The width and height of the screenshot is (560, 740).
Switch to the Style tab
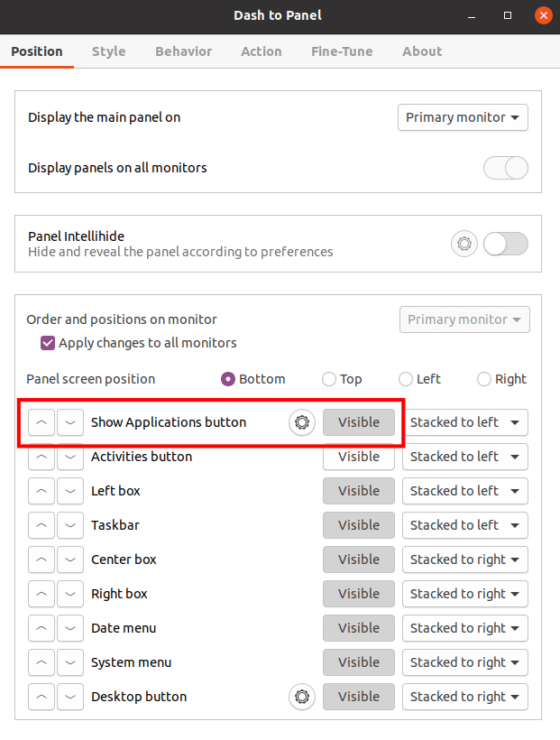108,51
